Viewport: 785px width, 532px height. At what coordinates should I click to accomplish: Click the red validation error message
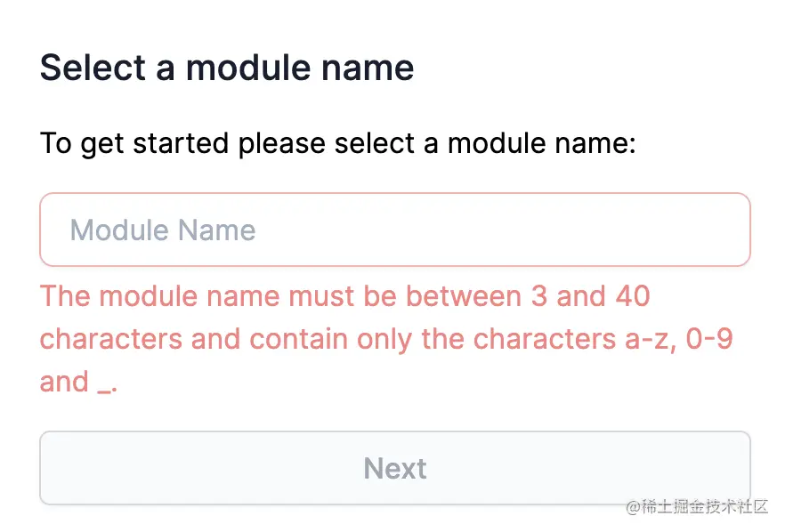[x=386, y=339]
